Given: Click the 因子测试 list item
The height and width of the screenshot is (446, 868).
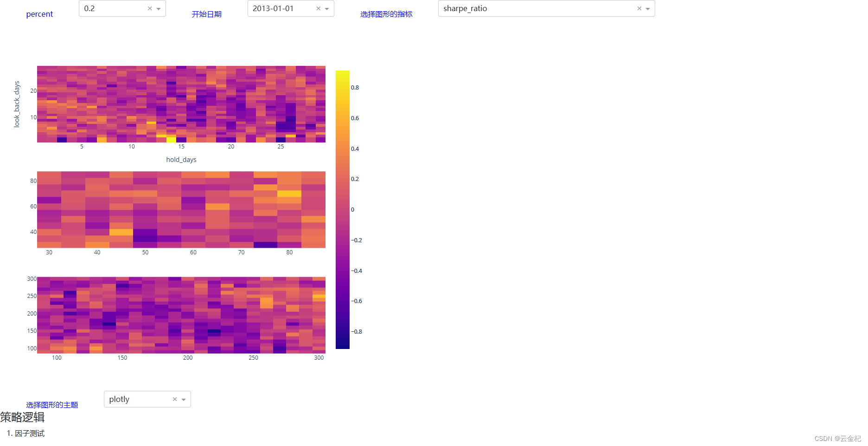Looking at the screenshot, I should click(x=30, y=433).
